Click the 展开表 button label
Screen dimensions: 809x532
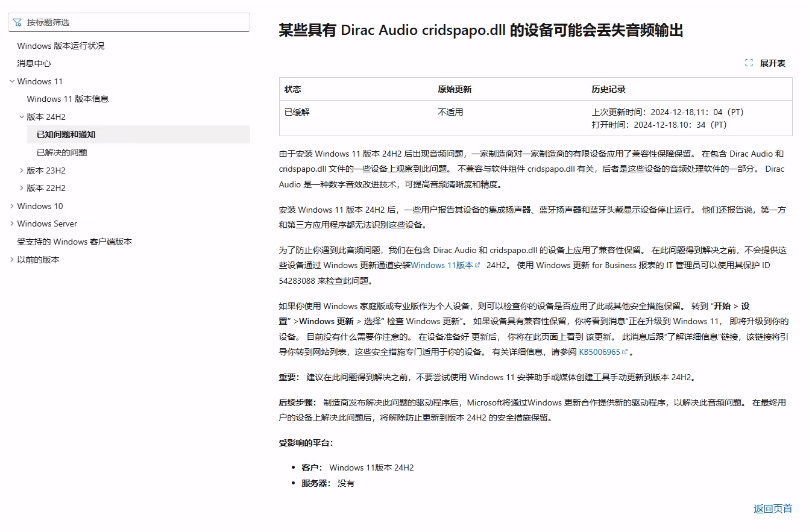click(773, 63)
